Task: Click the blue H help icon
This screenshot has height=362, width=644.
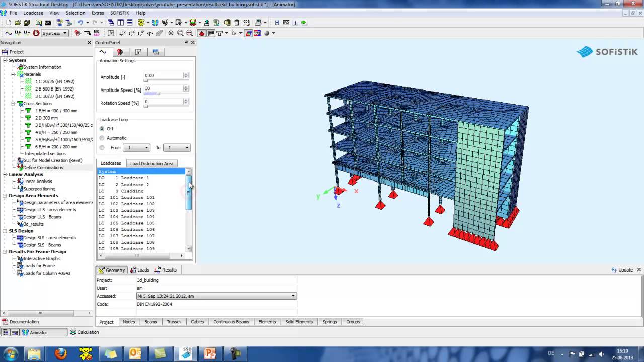Action: click(x=277, y=23)
